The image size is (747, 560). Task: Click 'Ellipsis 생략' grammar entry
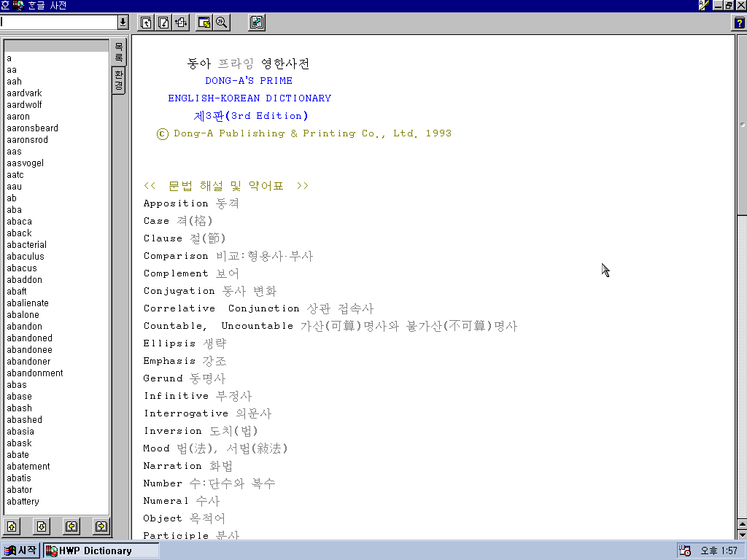tap(185, 343)
